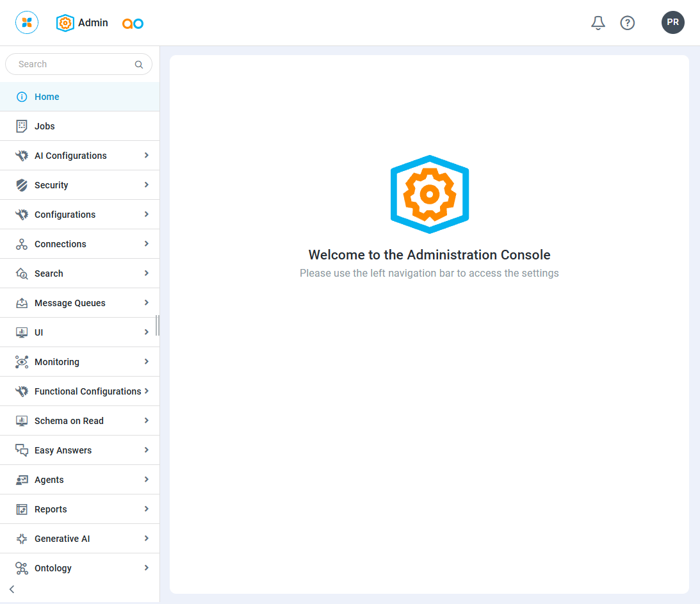This screenshot has height=604, width=700.
Task: Open the Generative AI menu item
Action: (79, 539)
